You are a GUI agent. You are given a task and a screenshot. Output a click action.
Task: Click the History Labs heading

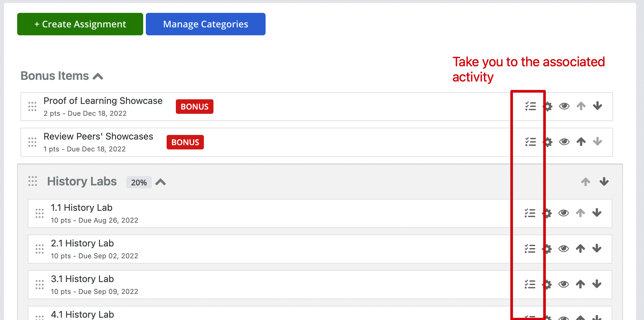coord(82,181)
